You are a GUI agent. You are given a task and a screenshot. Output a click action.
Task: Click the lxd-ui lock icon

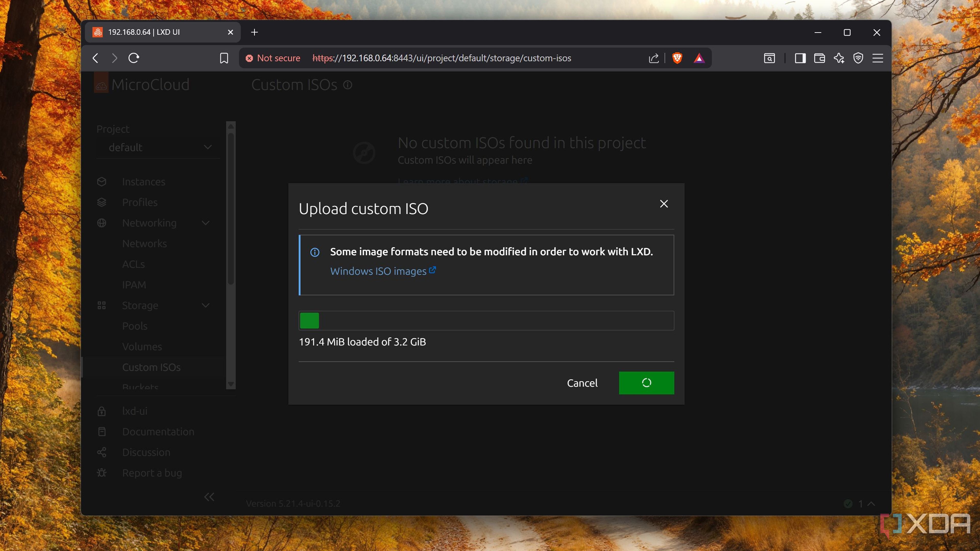102,411
